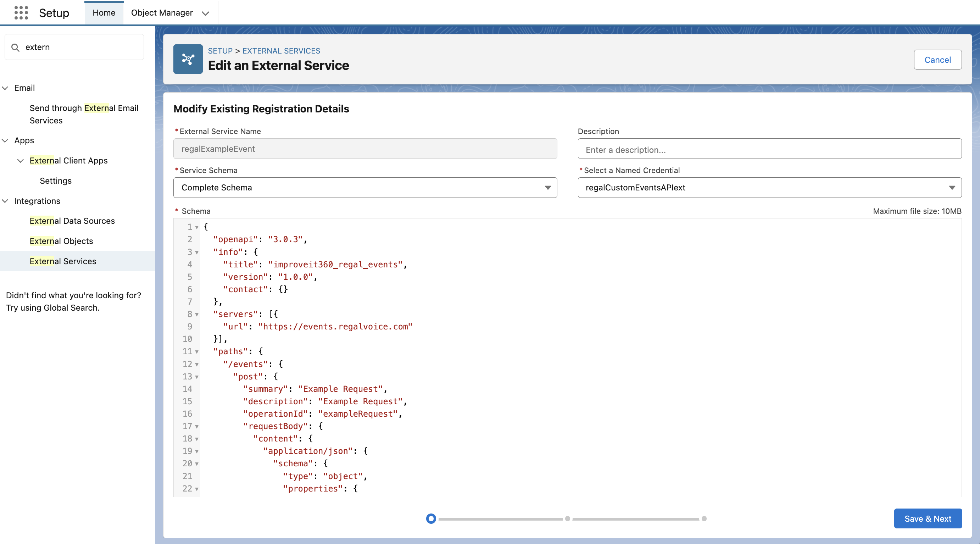The width and height of the screenshot is (980, 544).
Task: Fold the schema block at line 20
Action: click(197, 464)
